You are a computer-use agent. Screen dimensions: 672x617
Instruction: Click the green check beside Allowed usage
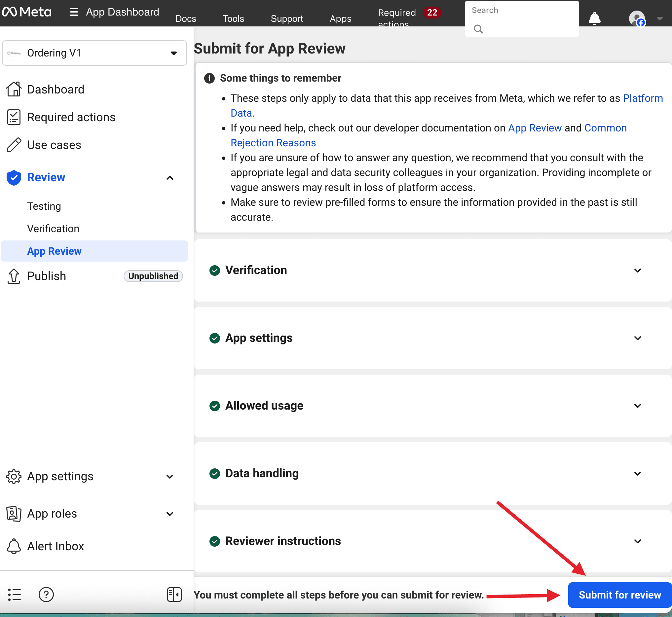tap(215, 406)
